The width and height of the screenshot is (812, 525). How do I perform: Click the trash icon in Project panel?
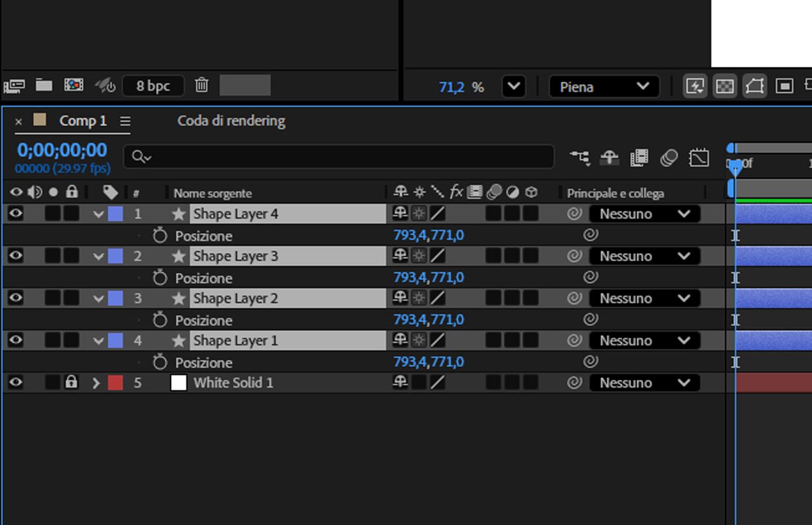tap(201, 85)
